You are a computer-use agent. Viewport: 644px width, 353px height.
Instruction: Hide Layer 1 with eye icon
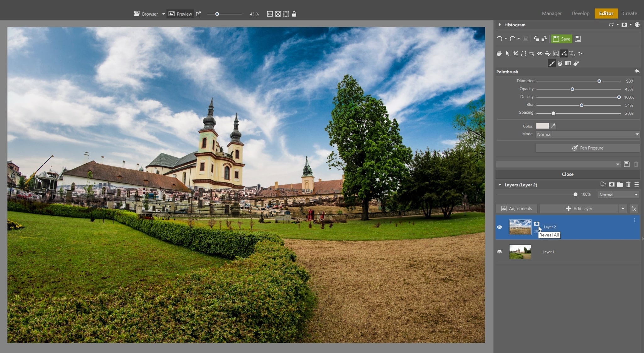(x=499, y=252)
